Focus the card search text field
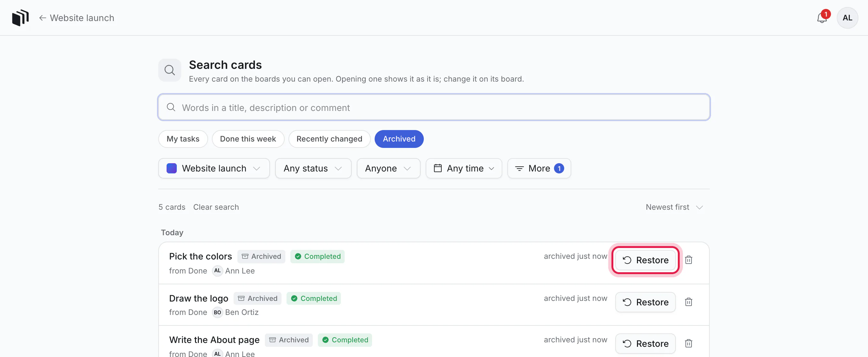The image size is (868, 357). click(x=434, y=107)
